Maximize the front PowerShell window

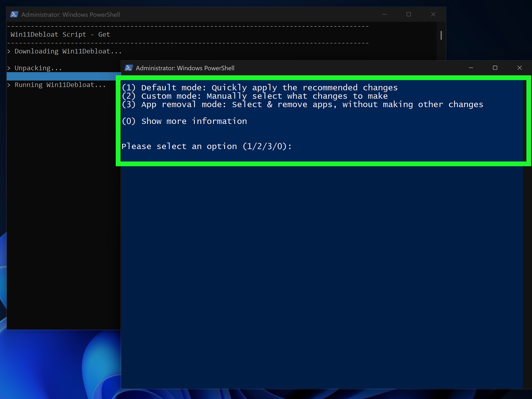click(x=495, y=68)
